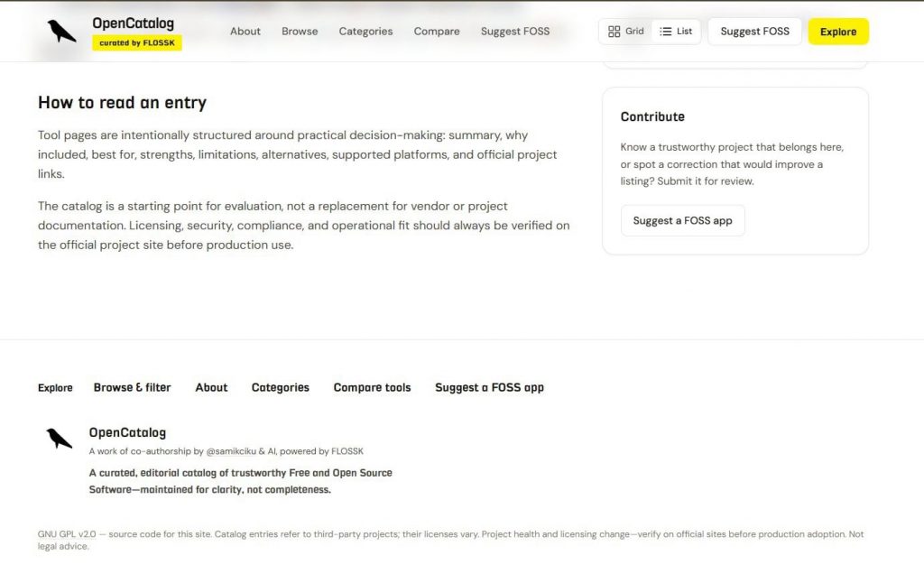Follow the @samikciku author link
This screenshot has width=924, height=574.
coord(231,451)
